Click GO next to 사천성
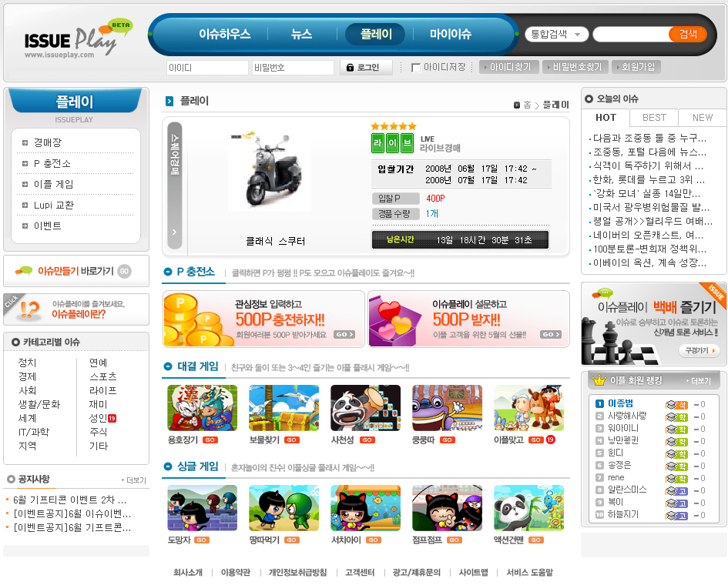The image size is (728, 585). (x=367, y=440)
